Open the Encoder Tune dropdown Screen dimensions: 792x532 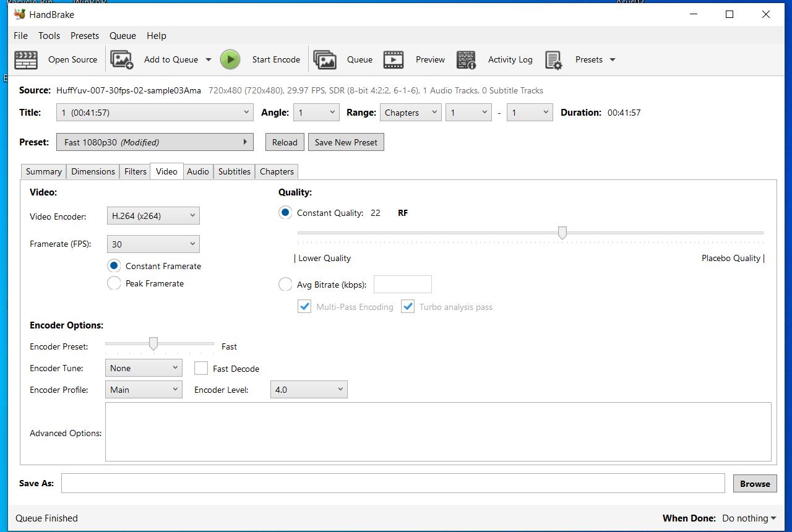tap(144, 368)
